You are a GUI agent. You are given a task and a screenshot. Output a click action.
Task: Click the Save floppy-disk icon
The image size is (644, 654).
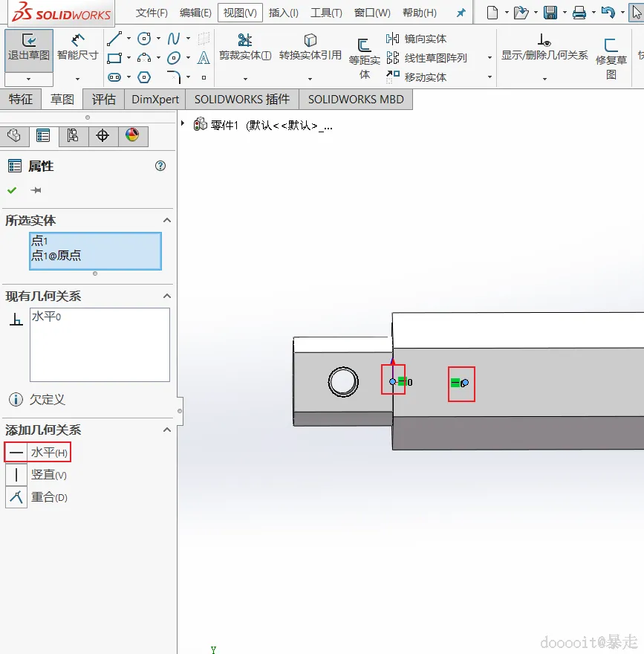[x=550, y=13]
